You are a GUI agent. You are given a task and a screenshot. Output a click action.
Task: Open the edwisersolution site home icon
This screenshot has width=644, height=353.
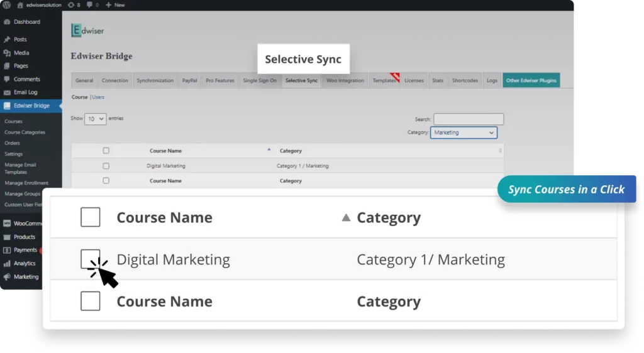pyautogui.click(x=20, y=5)
